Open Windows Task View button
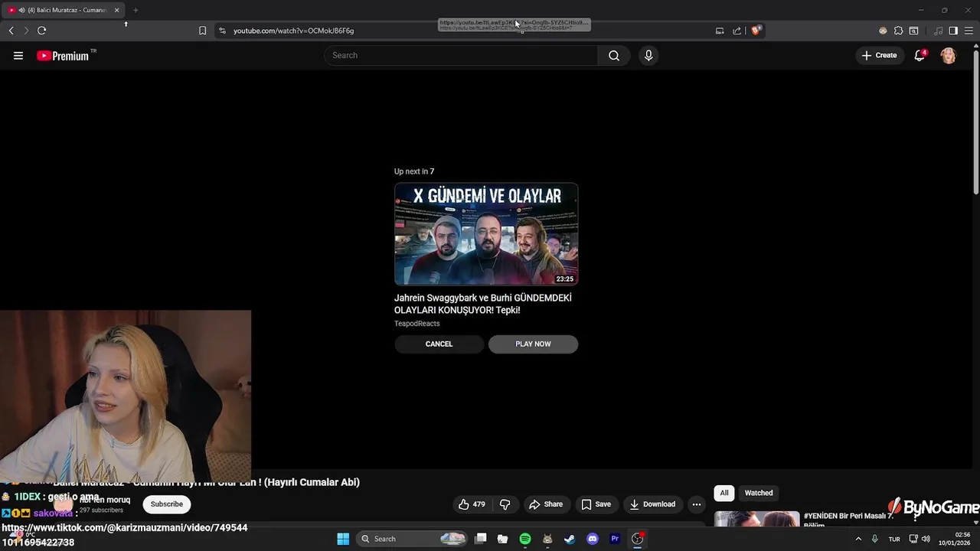 pos(481,539)
